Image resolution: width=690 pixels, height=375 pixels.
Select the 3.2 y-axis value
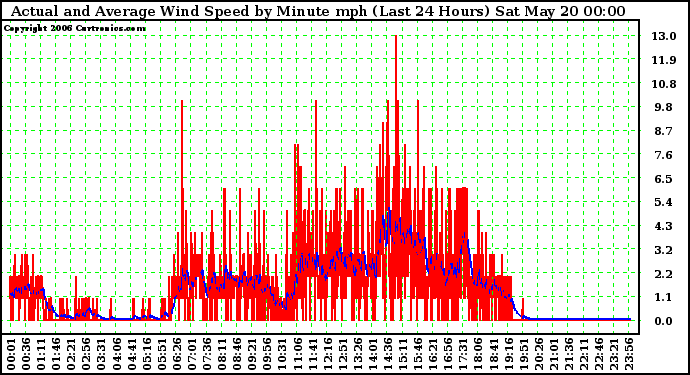[x=664, y=250]
